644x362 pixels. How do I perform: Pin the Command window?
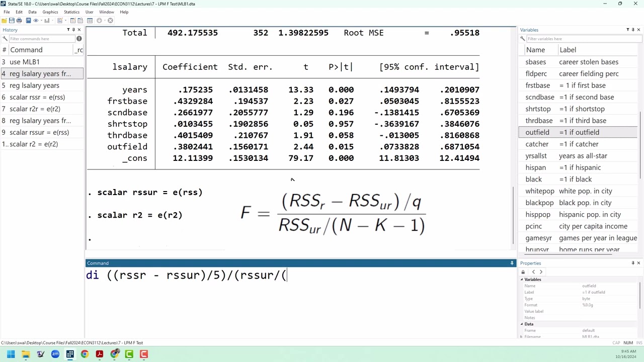click(x=512, y=263)
